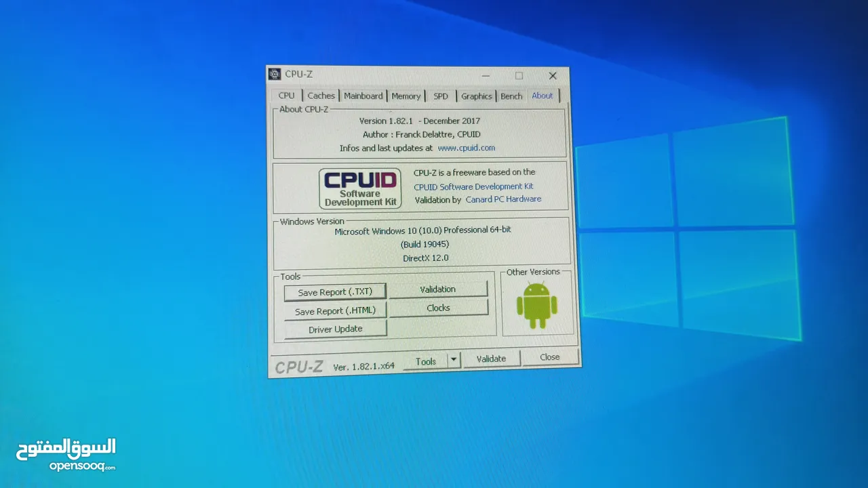The image size is (868, 488).
Task: Switch to the Graphics tab
Action: tap(476, 96)
